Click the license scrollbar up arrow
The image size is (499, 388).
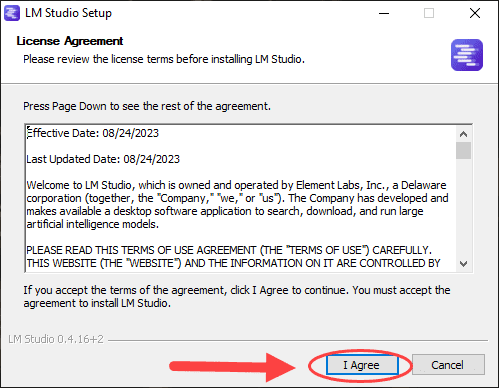463,134
